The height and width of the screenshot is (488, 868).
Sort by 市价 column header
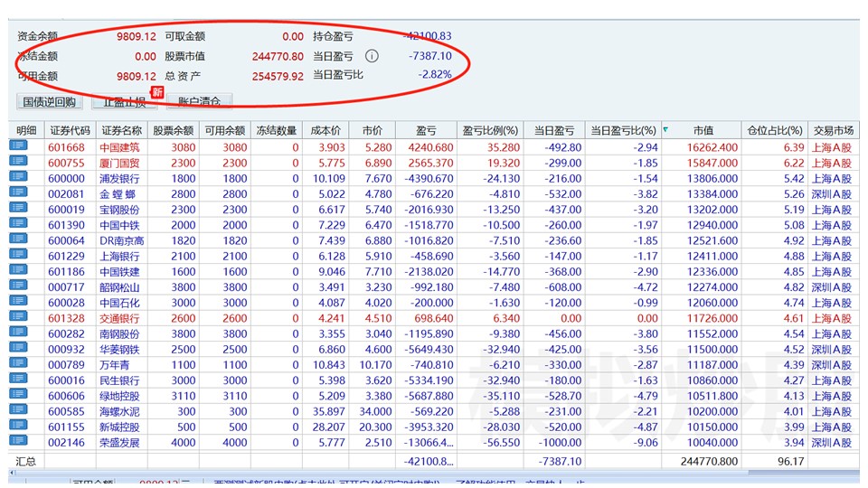373,130
